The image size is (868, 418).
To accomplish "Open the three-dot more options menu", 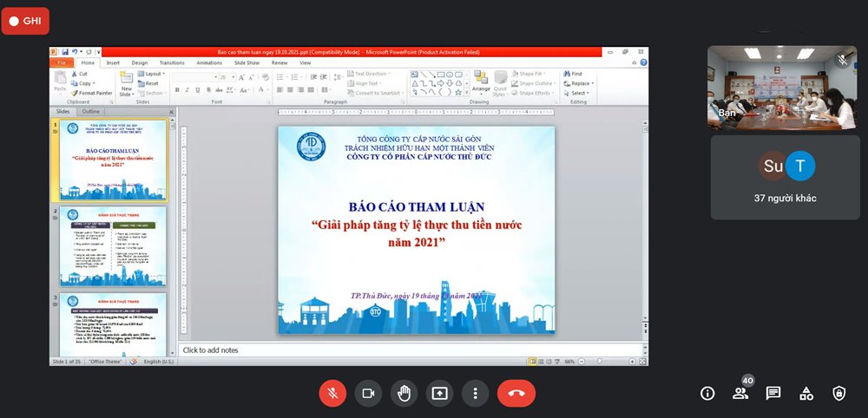I will [476, 393].
